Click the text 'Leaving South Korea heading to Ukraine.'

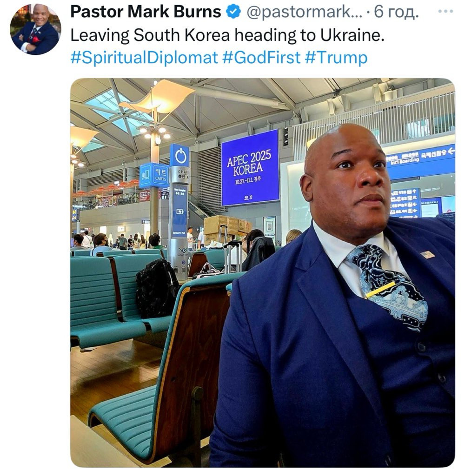(x=227, y=35)
